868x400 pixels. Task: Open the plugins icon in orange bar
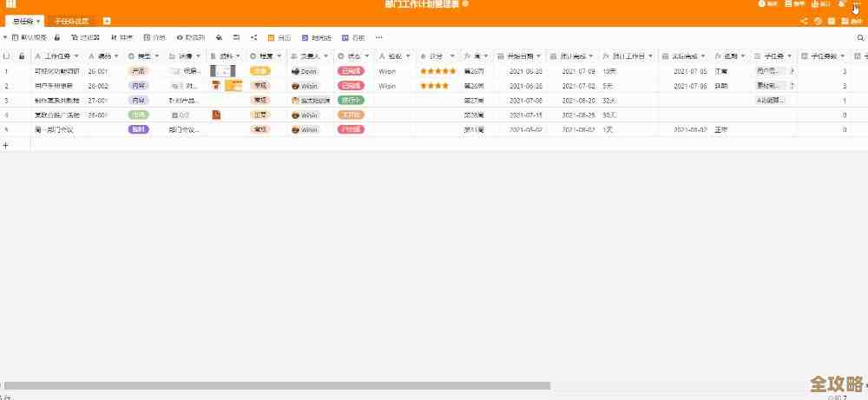point(845,21)
